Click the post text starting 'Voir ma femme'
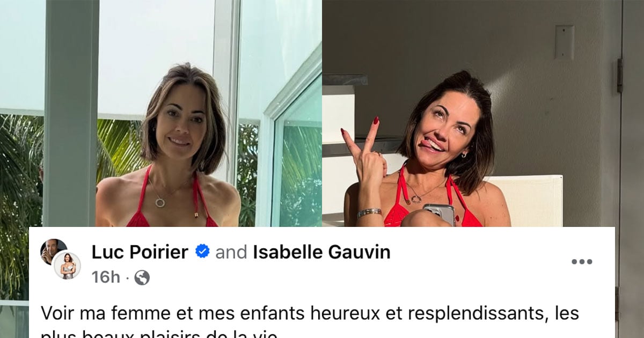The height and width of the screenshot is (338, 644). (310, 312)
